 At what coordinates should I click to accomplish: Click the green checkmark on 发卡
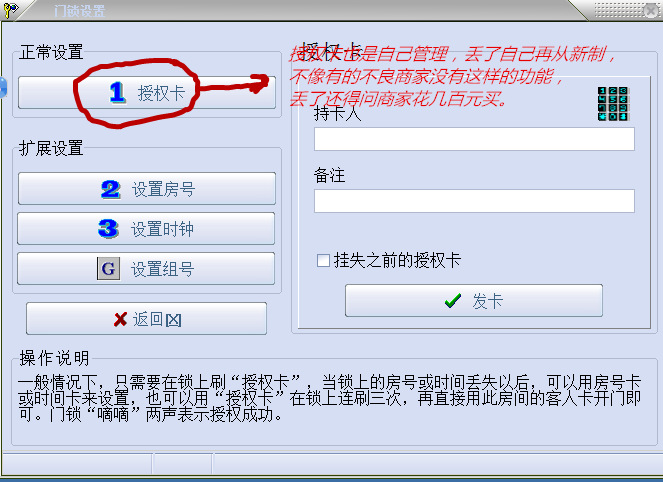point(453,301)
